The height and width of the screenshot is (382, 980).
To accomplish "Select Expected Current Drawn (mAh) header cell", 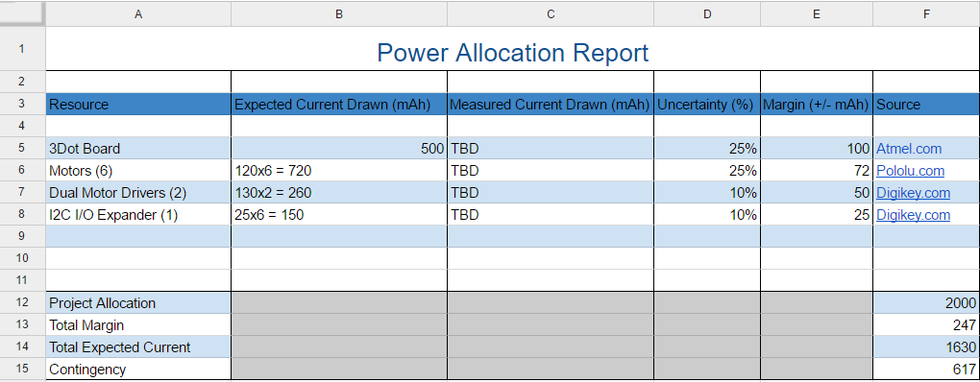I will point(339,105).
